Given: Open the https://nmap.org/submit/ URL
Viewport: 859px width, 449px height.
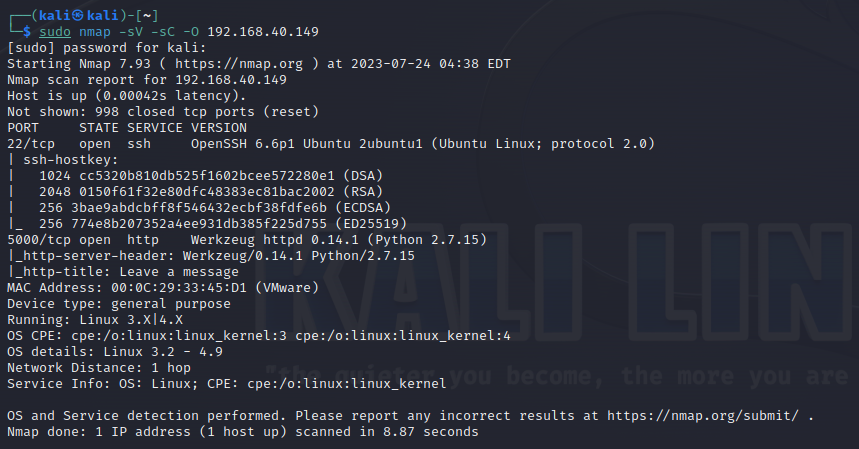Looking at the screenshot, I should (x=703, y=416).
